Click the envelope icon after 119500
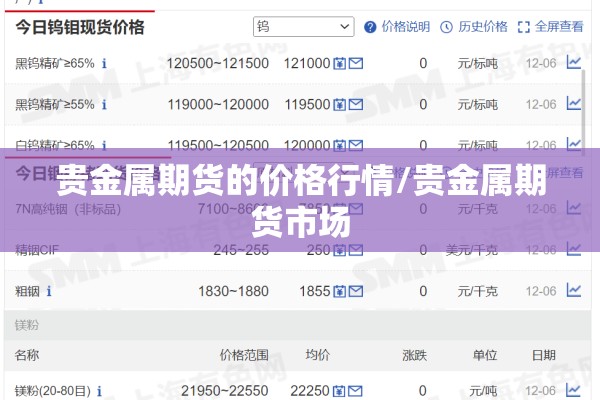600x400 pixels. pyautogui.click(x=356, y=104)
